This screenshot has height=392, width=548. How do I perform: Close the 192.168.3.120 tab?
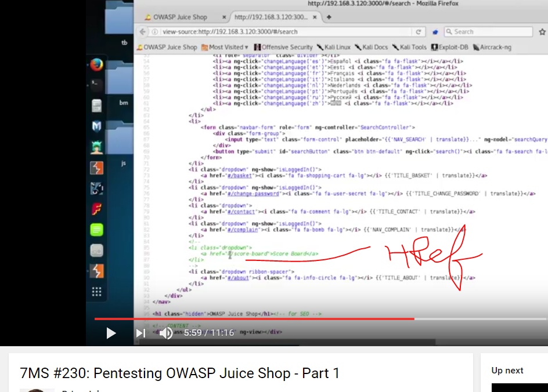coord(315,17)
